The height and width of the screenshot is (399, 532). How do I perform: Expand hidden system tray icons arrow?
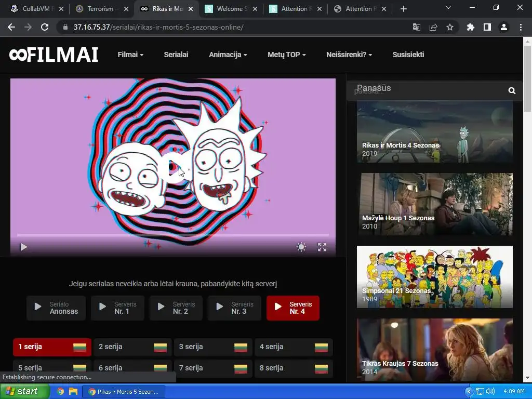469,392
